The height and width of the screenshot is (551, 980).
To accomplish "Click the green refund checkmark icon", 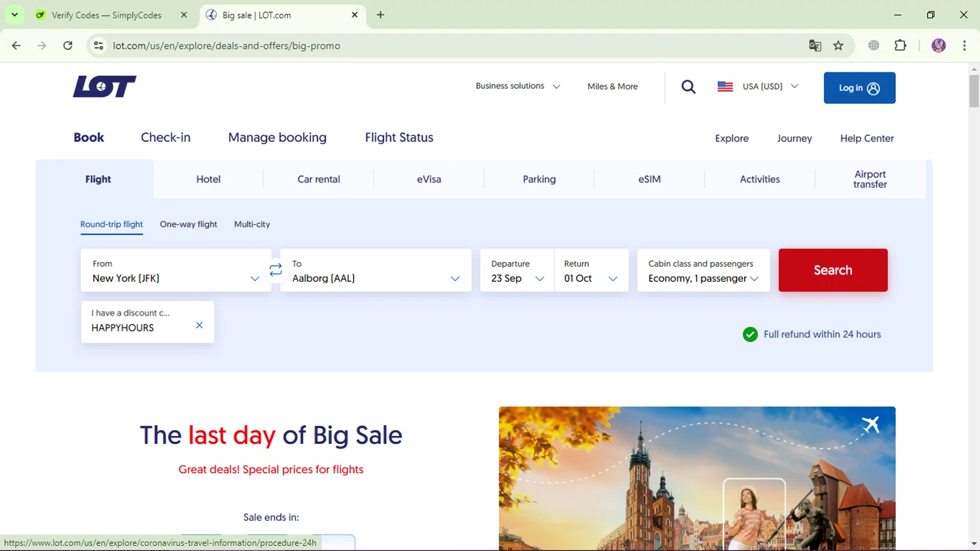I will pyautogui.click(x=750, y=335).
